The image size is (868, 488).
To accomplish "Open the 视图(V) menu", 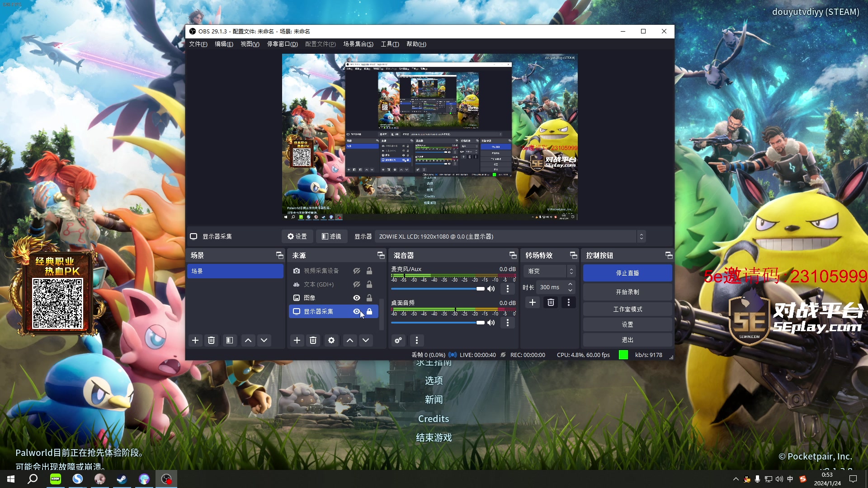I will pos(250,44).
